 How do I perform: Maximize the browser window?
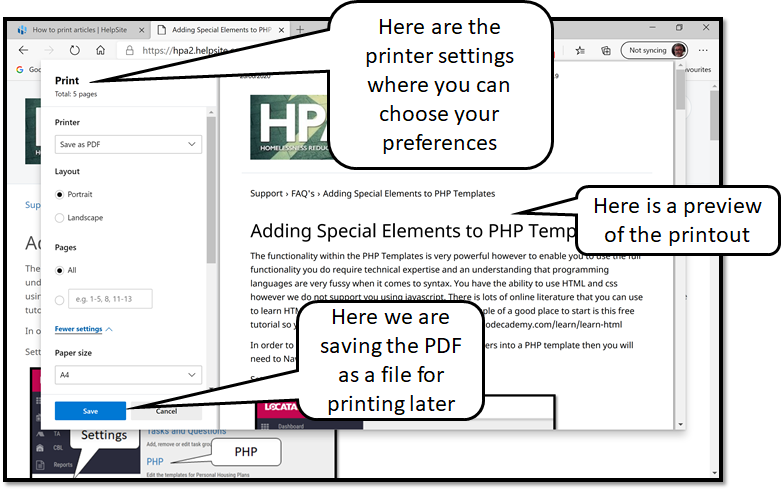click(679, 28)
